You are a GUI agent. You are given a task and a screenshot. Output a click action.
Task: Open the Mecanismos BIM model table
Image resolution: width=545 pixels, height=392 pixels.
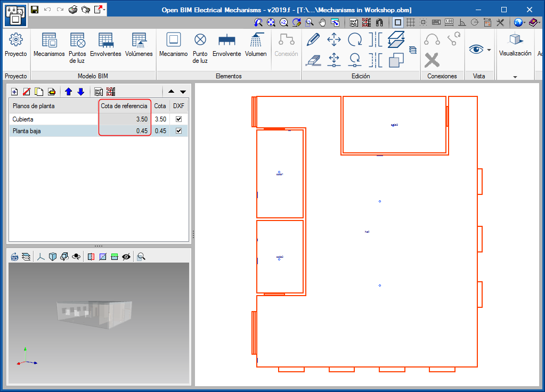[x=49, y=45]
